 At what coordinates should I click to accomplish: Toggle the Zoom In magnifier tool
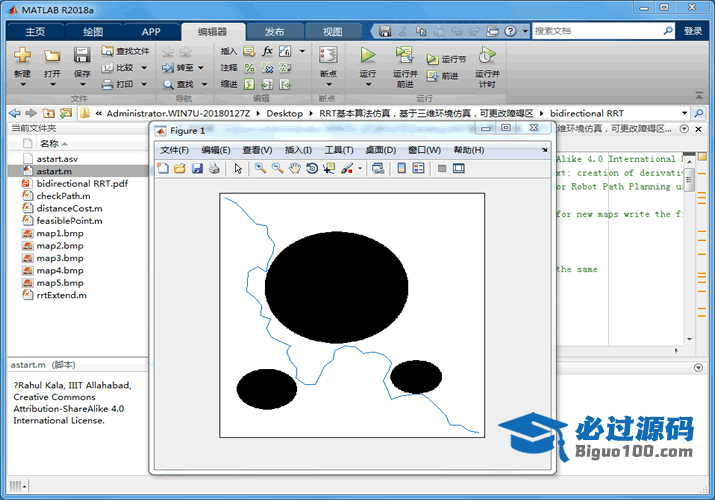click(260, 168)
